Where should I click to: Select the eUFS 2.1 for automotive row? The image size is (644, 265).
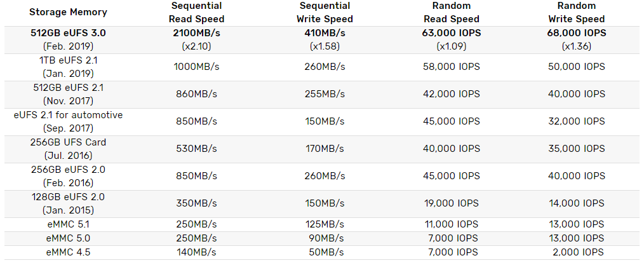click(x=322, y=122)
